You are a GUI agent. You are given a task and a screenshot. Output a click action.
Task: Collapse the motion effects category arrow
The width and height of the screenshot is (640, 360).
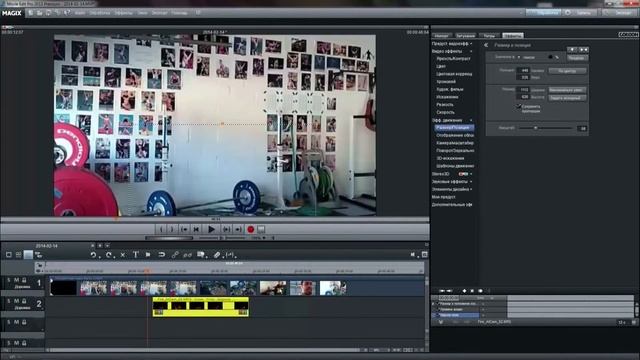point(471,120)
